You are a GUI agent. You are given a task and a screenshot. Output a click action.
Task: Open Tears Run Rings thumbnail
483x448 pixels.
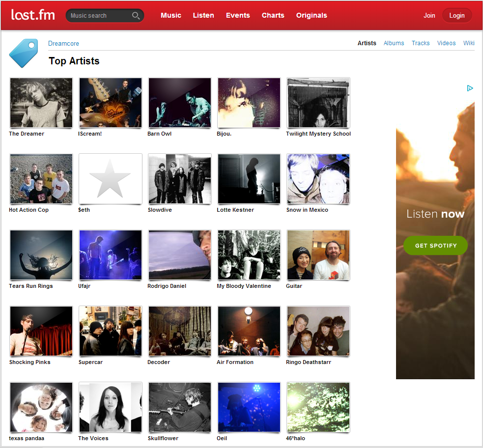(x=41, y=254)
